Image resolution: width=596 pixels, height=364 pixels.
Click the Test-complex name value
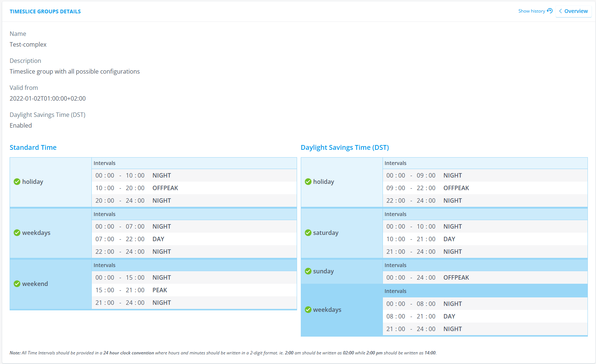[28, 44]
